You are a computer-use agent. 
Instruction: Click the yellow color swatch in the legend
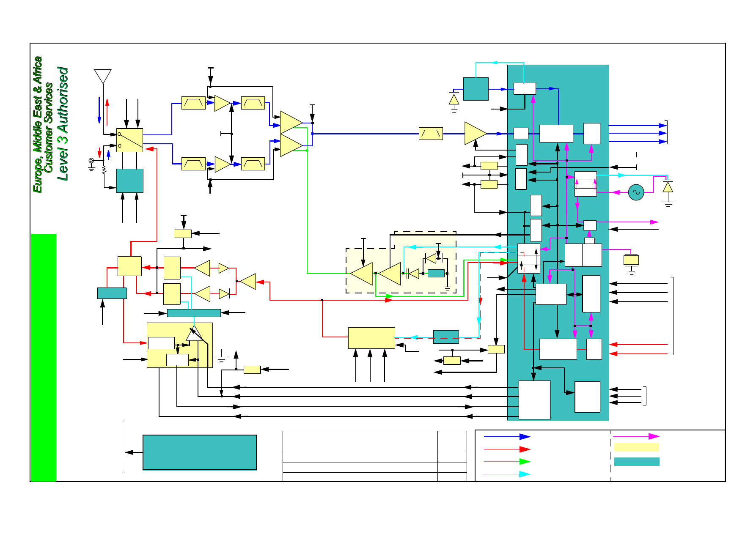(636, 447)
